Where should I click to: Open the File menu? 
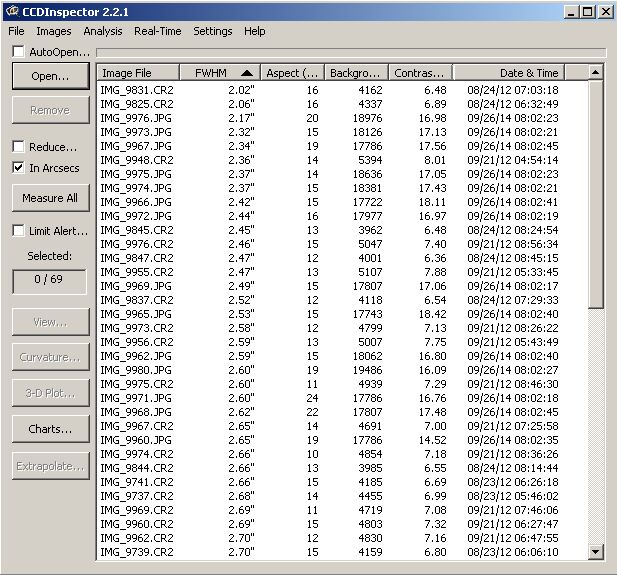(x=16, y=31)
